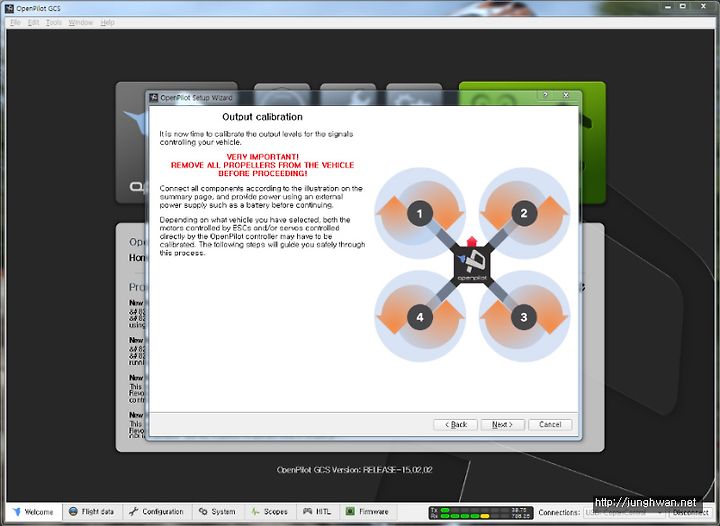Image resolution: width=720 pixels, height=526 pixels.
Task: Click motor 2 in the quadcopter diagram
Action: (524, 213)
